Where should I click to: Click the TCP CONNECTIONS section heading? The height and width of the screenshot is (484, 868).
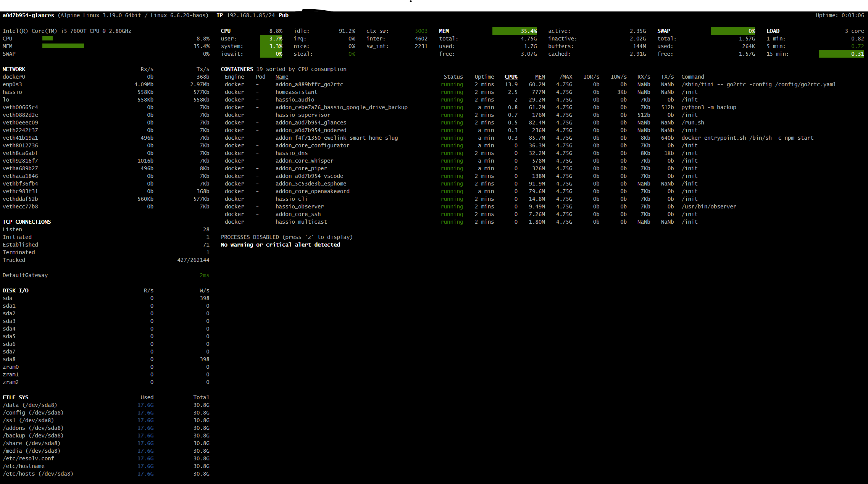27,222
